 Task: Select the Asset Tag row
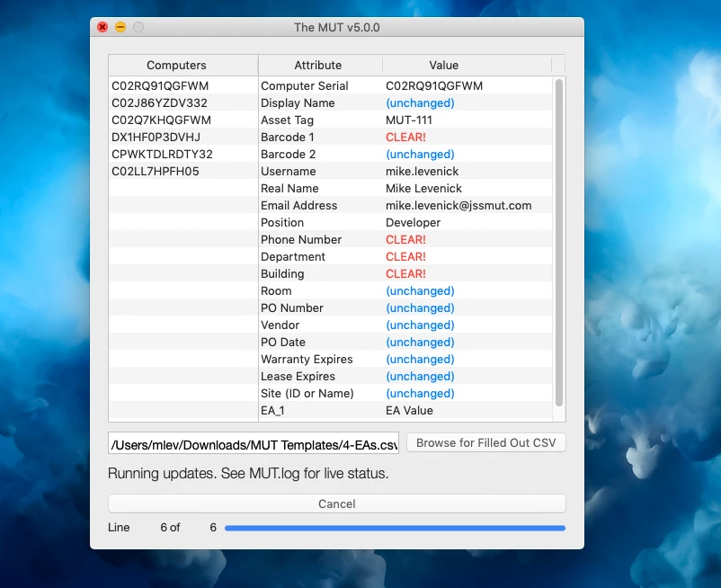[x=405, y=120]
